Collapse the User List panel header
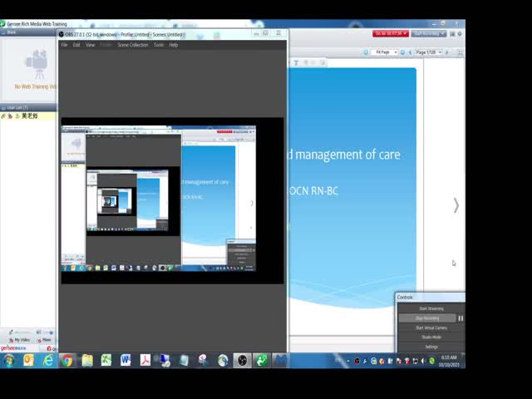The image size is (532, 399). click(x=28, y=107)
